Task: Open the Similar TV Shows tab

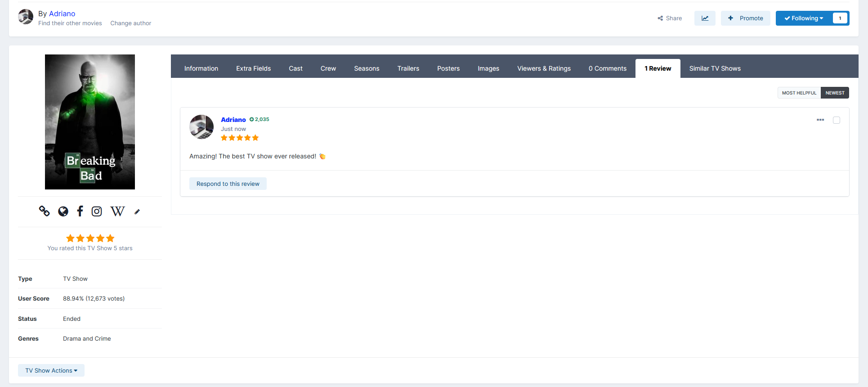Action: click(x=715, y=68)
